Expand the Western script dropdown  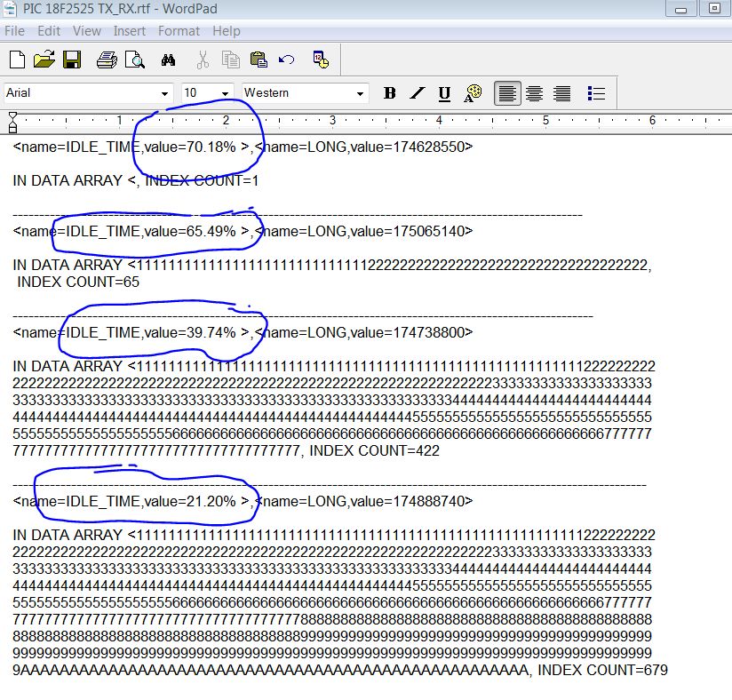coord(360,93)
